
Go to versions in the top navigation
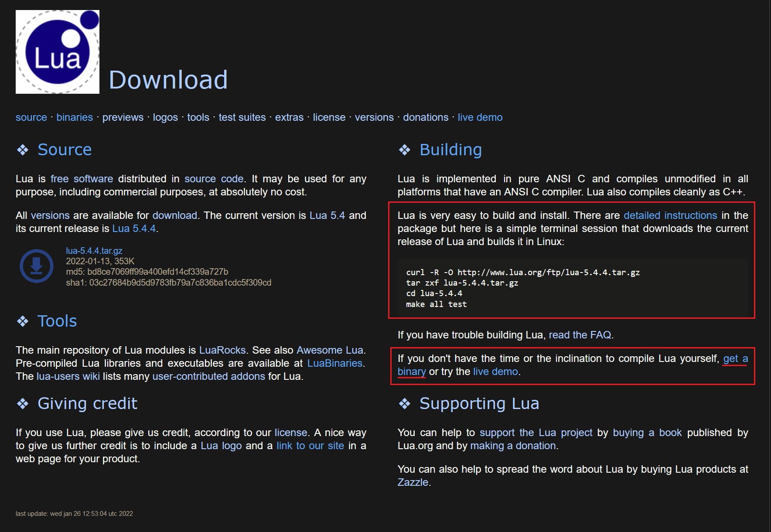[x=374, y=117]
